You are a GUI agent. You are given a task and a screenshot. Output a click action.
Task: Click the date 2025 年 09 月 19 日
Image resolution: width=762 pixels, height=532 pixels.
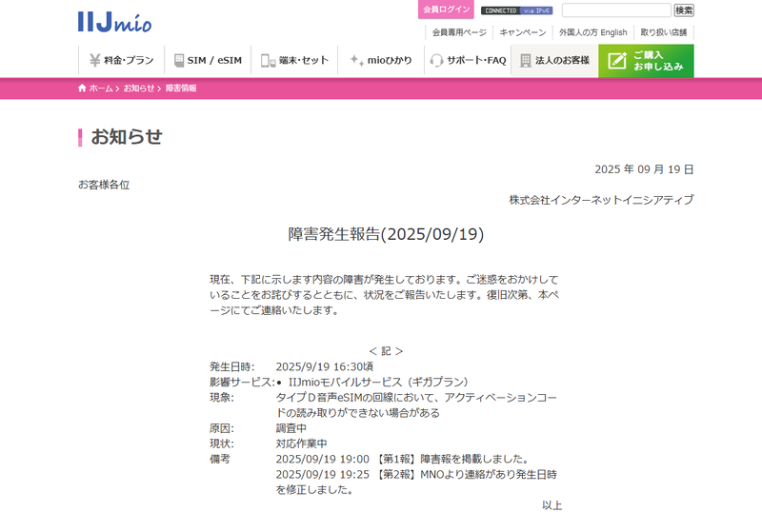[x=644, y=169]
